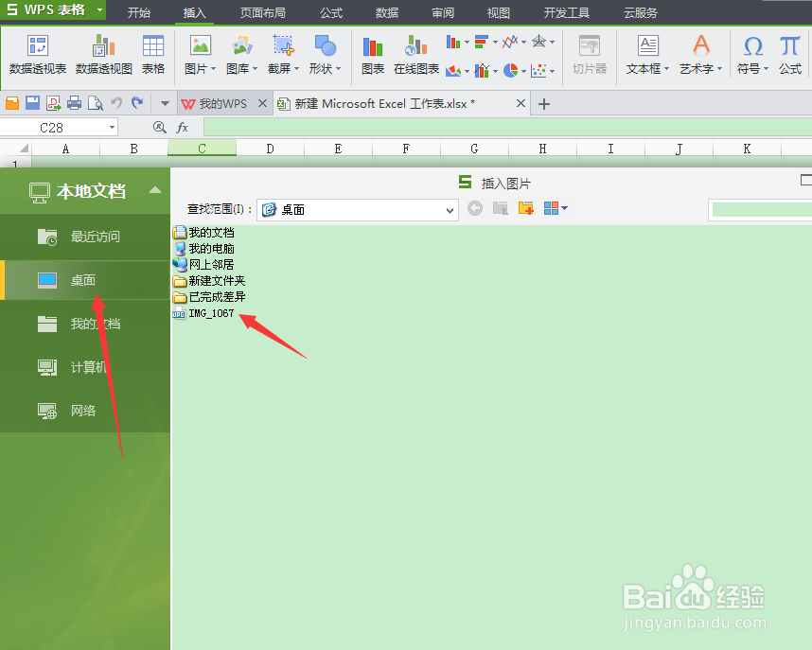
Task: Select 我的文档 in the sidebar
Action: point(85,324)
